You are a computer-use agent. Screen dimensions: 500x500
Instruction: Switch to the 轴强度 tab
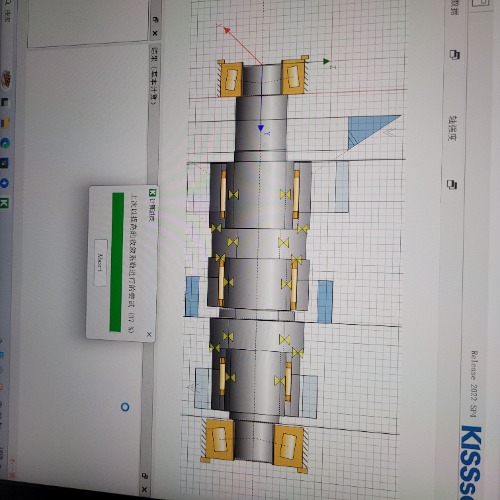(453, 128)
